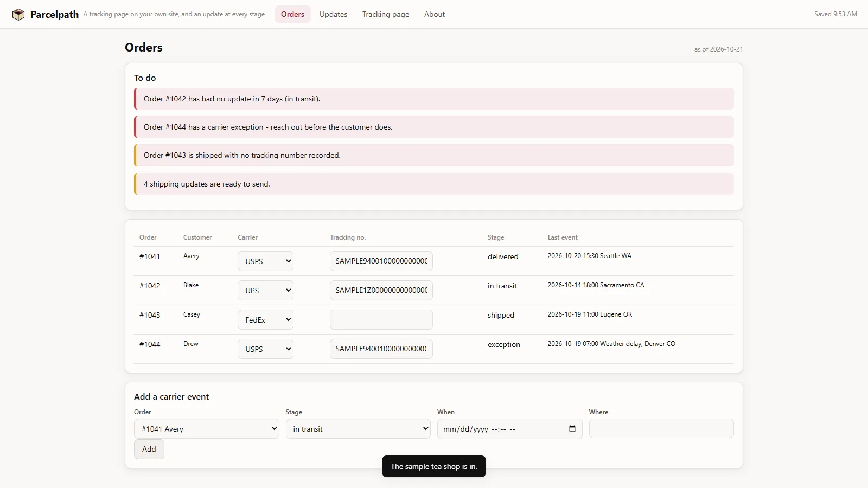868x488 pixels.
Task: Click the 'The sample tea shop is in.' toast
Action: 434,466
